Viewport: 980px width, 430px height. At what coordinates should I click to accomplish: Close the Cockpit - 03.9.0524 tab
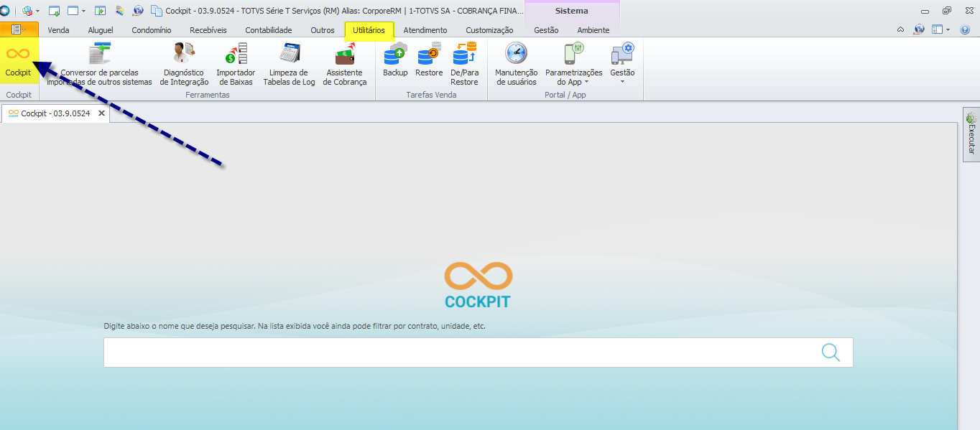point(102,113)
